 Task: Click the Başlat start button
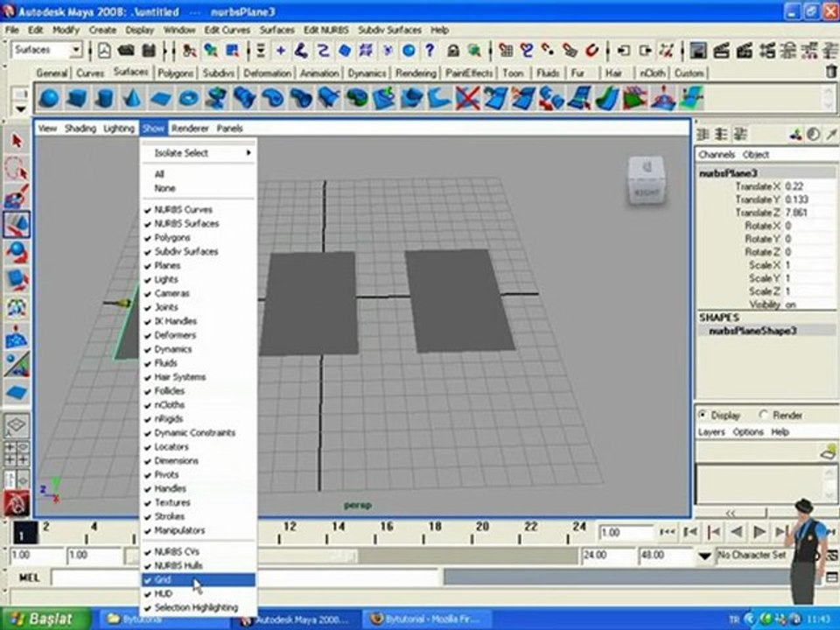click(x=45, y=619)
